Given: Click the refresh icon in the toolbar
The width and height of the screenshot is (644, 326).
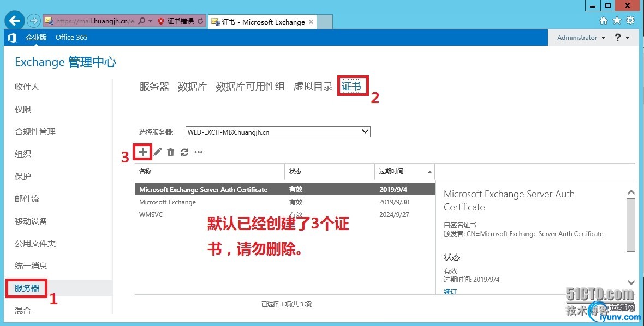Looking at the screenshot, I should [x=184, y=152].
